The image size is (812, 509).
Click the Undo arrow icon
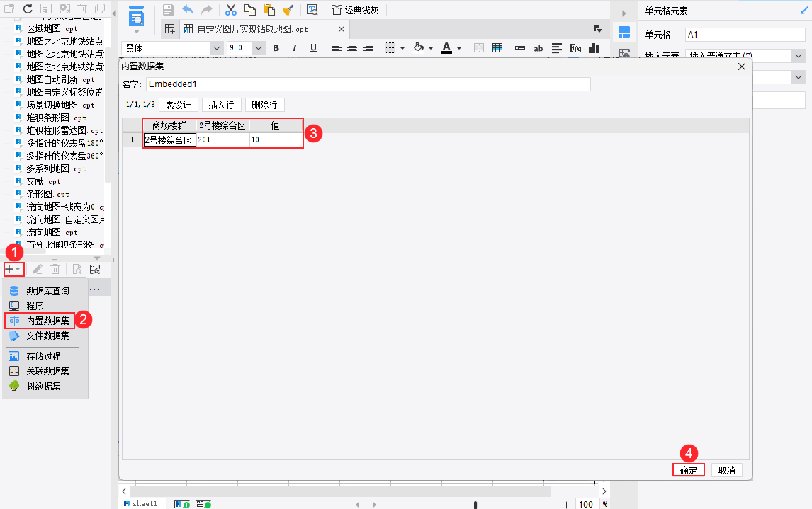tap(188, 10)
